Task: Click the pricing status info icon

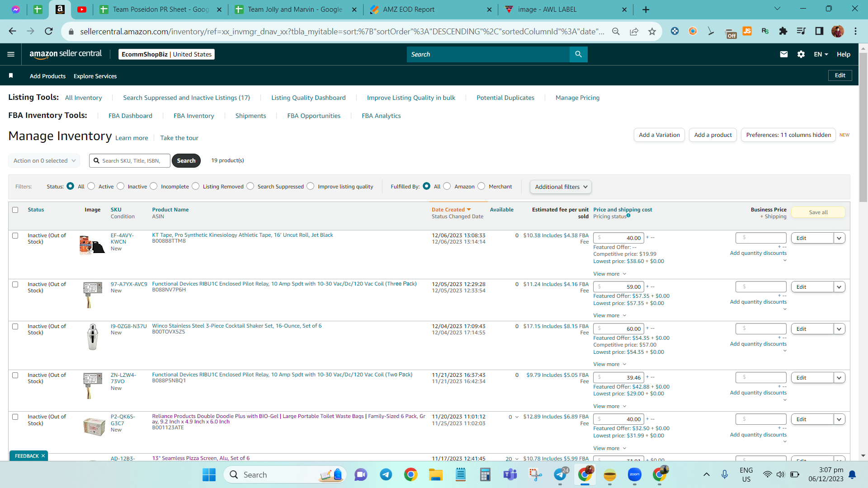Action: pos(628,216)
